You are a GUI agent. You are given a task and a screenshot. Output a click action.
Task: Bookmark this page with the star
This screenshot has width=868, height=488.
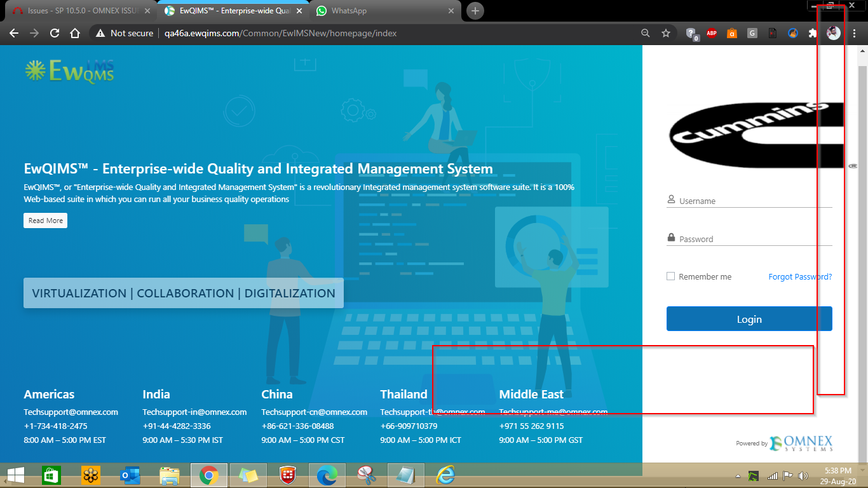[x=666, y=33]
